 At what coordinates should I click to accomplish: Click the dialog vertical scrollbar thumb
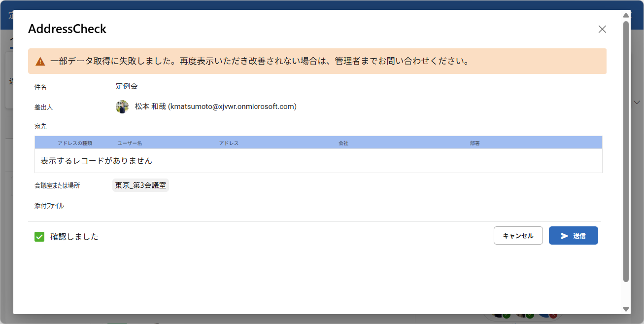point(626,151)
